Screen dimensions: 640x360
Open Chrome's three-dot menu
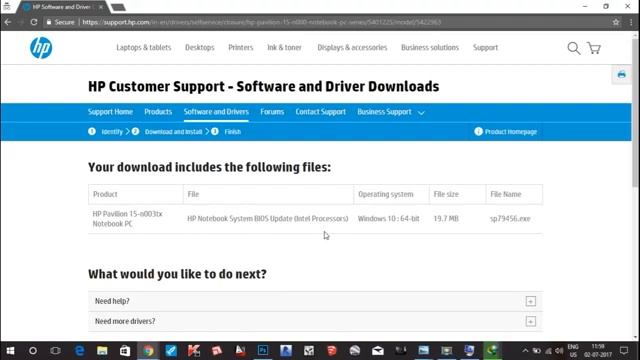631,22
